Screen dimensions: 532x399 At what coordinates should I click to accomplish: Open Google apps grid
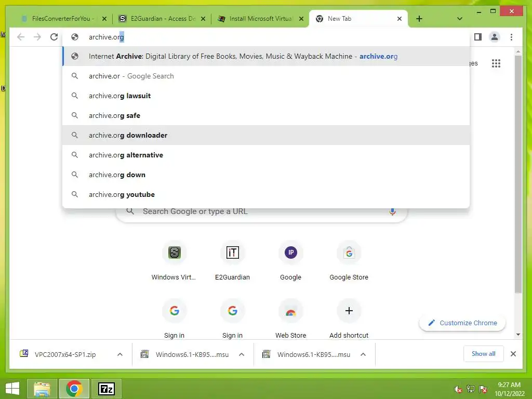[x=496, y=63]
